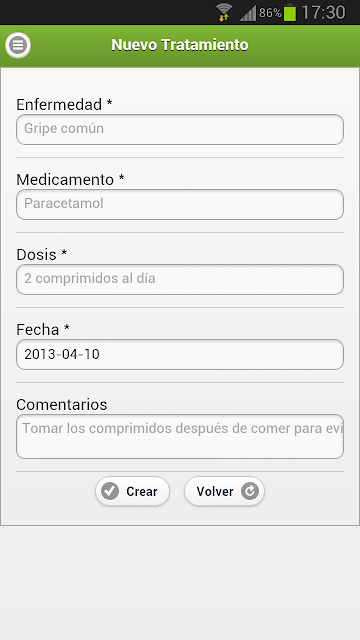Focus the Dosis input field
The width and height of the screenshot is (360, 640).
[180, 280]
